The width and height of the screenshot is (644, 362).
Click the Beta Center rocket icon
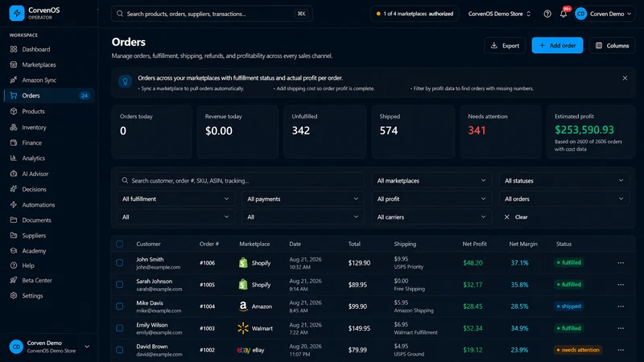[14, 280]
